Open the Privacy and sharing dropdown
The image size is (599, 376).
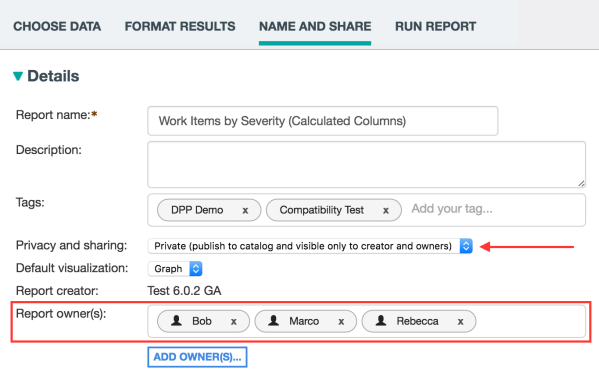tap(310, 246)
